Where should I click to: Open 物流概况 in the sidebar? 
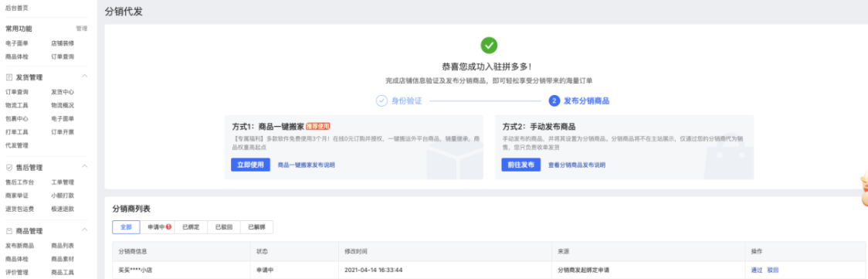63,105
